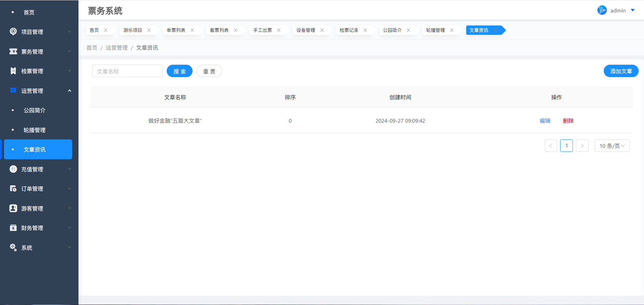This screenshot has height=305, width=644.
Task: Click the 财务管理 yen icon
Action: point(13,228)
